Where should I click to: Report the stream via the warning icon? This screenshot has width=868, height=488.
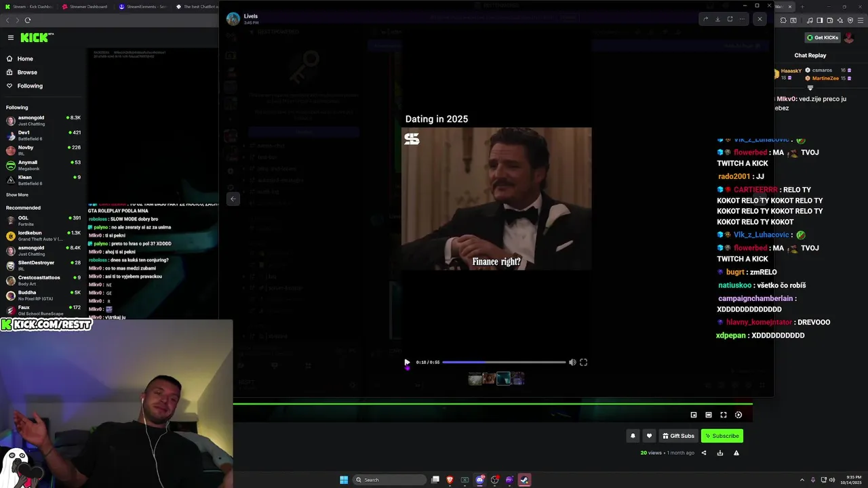736,453
